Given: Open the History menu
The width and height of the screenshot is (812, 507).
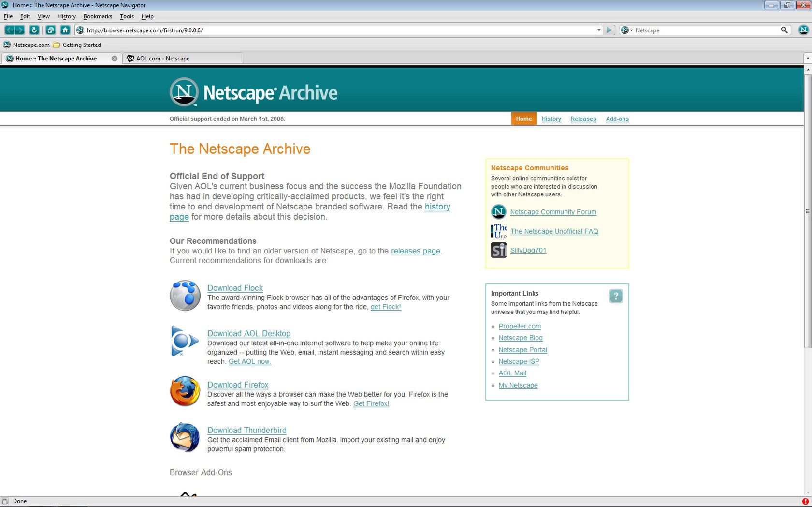Looking at the screenshot, I should (x=67, y=16).
